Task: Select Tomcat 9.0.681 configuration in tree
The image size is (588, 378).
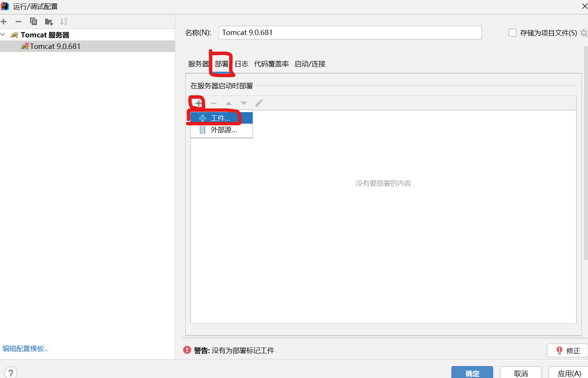Action: [87, 46]
